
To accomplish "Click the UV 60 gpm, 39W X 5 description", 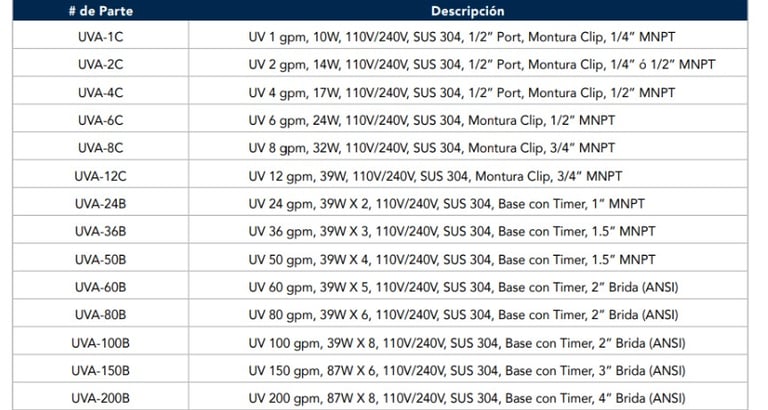I will coord(463,287).
